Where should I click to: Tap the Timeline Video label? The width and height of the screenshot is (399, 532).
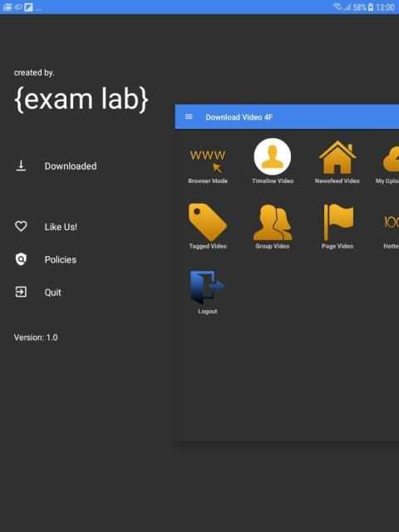273,181
